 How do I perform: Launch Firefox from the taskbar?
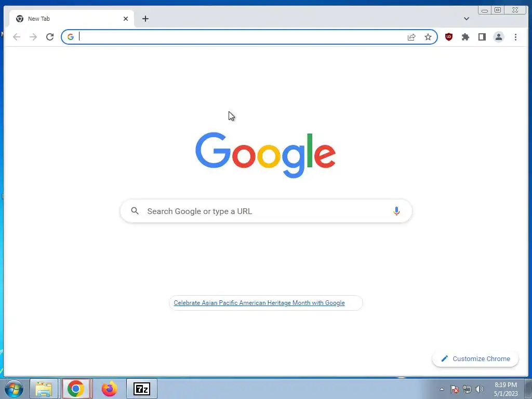coord(109,389)
